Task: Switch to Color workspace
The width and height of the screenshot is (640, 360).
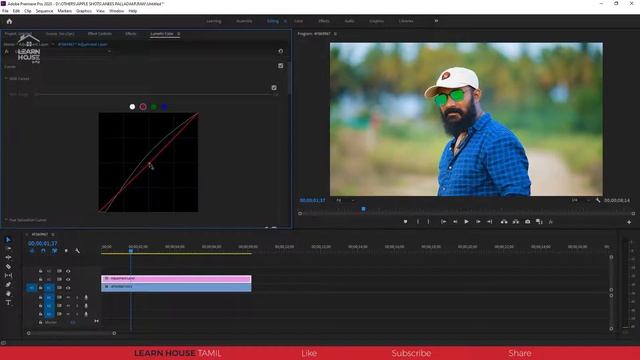Action: tap(299, 21)
